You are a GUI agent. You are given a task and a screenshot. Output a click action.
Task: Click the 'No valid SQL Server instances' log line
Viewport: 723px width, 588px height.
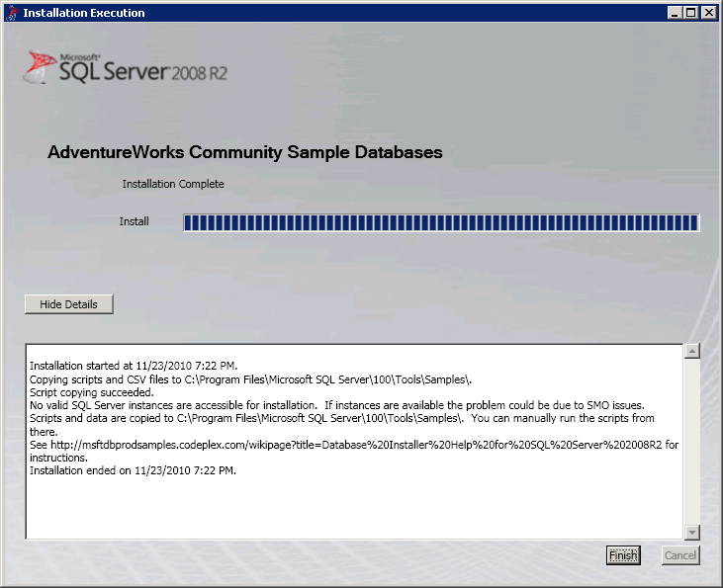336,405
